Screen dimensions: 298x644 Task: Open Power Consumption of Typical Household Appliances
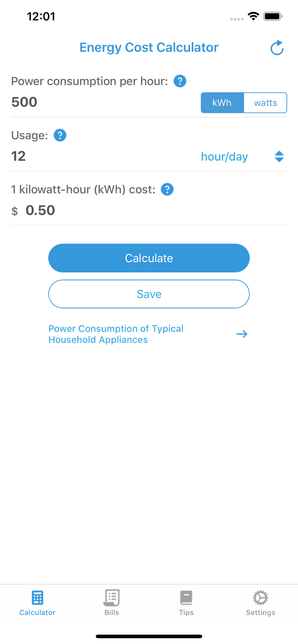pos(116,334)
